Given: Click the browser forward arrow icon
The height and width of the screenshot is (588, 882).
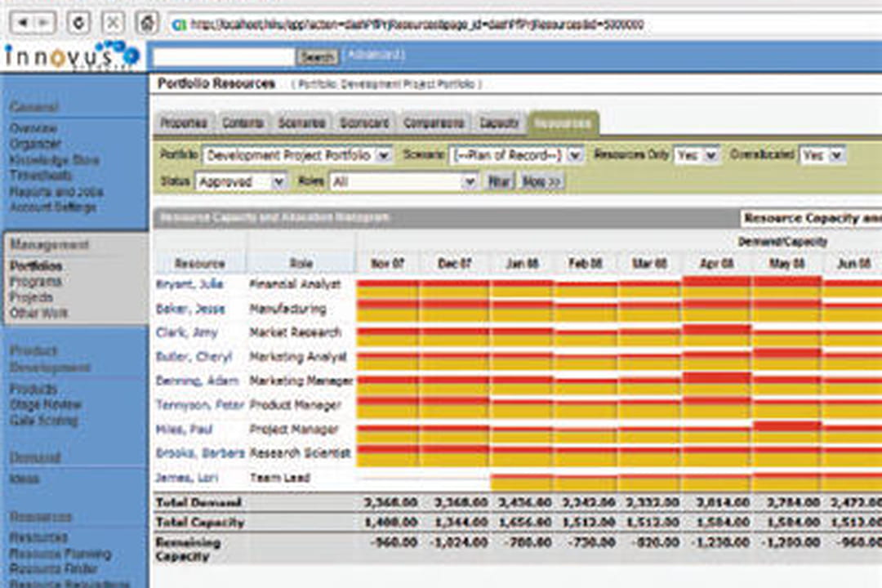Looking at the screenshot, I should 43,23.
